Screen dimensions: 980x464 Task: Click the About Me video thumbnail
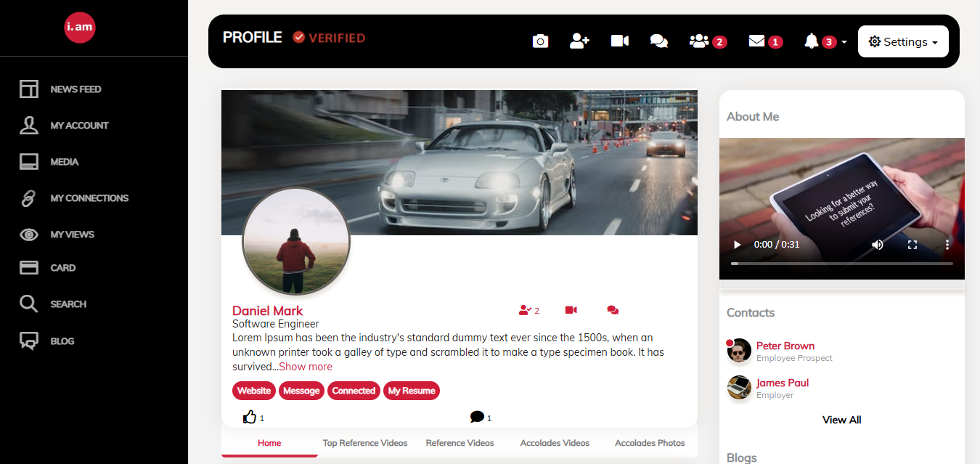coord(842,208)
